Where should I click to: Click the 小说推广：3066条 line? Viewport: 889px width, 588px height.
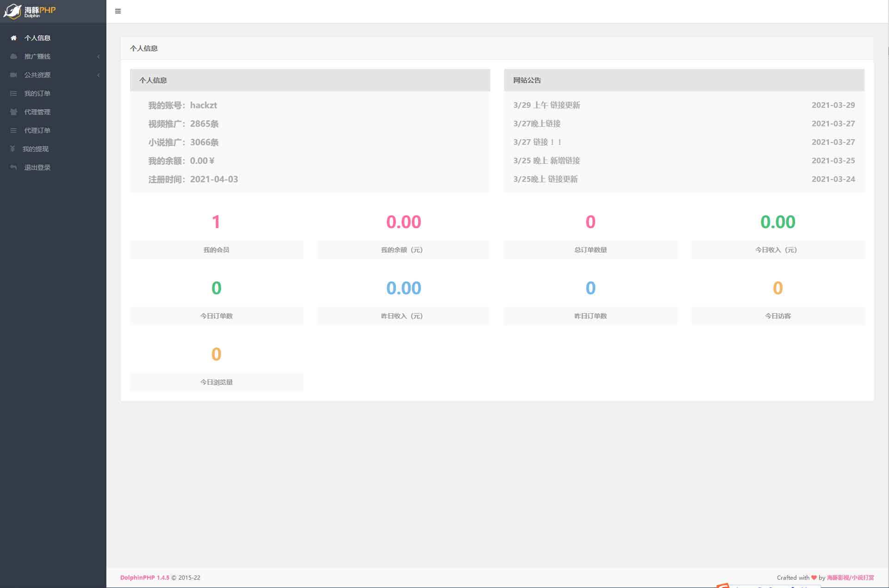[x=183, y=142]
